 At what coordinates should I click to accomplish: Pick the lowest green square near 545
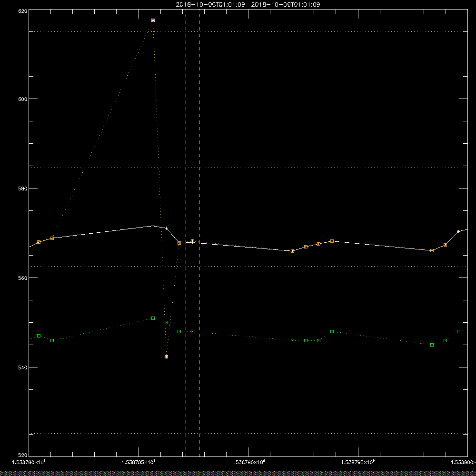[x=432, y=345]
